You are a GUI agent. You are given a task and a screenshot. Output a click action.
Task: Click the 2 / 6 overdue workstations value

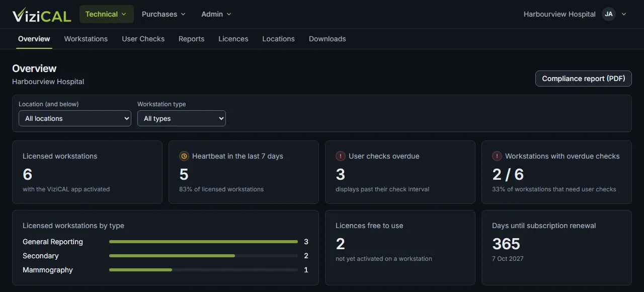(508, 174)
